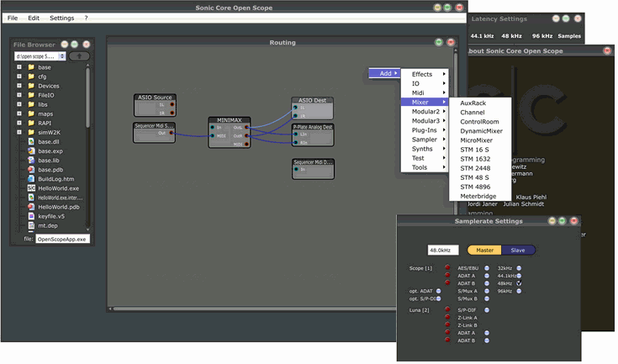
Task: Open the File Browser path dropdown
Action: (x=62, y=56)
